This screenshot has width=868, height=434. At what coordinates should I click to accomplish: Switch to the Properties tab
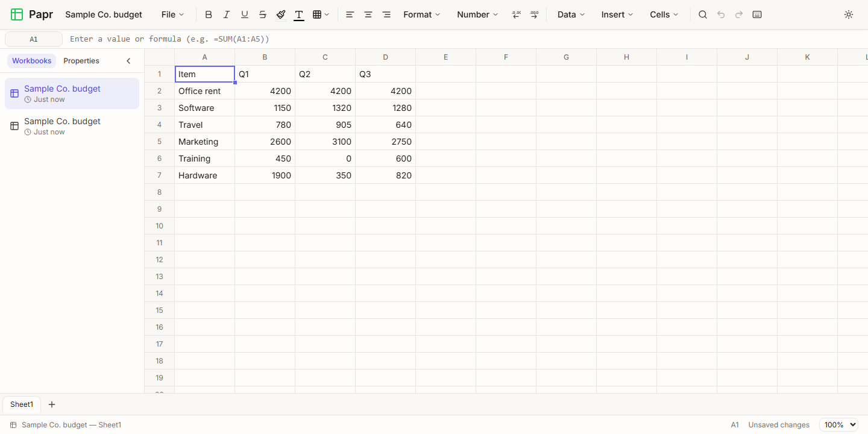(81, 61)
